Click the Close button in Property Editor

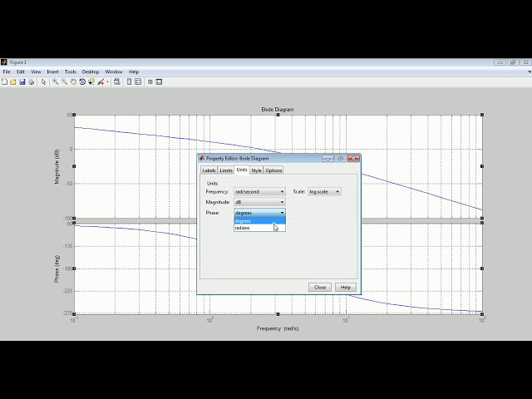(320, 288)
